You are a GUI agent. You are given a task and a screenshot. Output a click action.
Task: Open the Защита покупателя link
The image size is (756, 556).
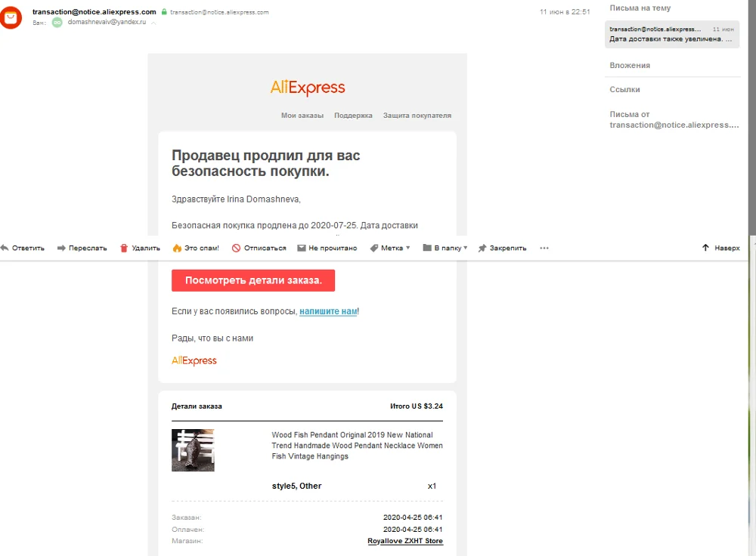point(417,115)
